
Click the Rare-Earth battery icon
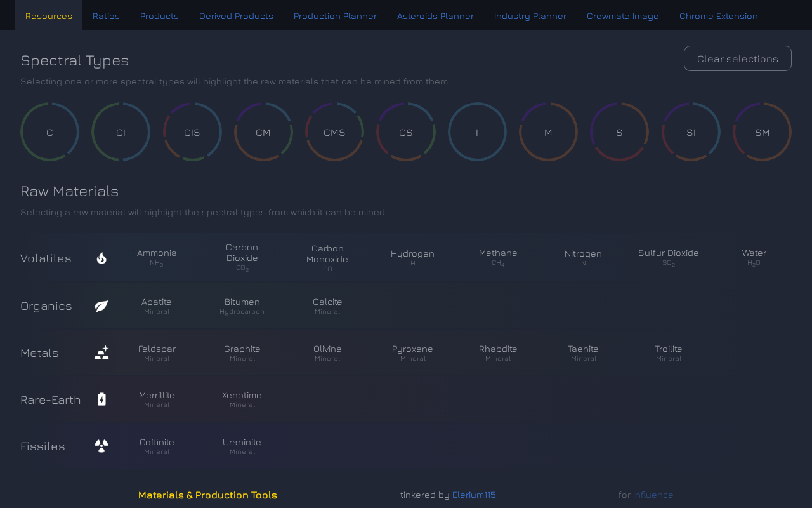point(101,399)
